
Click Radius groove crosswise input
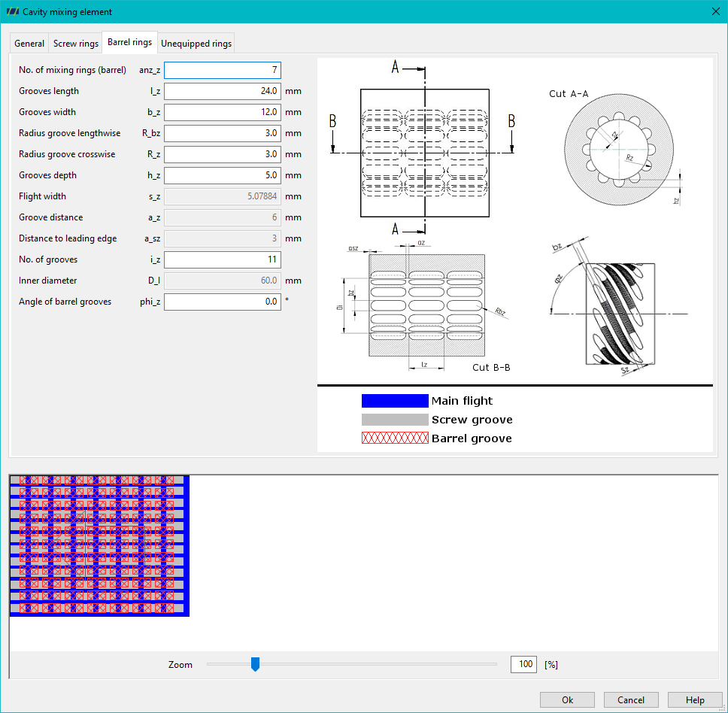coord(223,154)
